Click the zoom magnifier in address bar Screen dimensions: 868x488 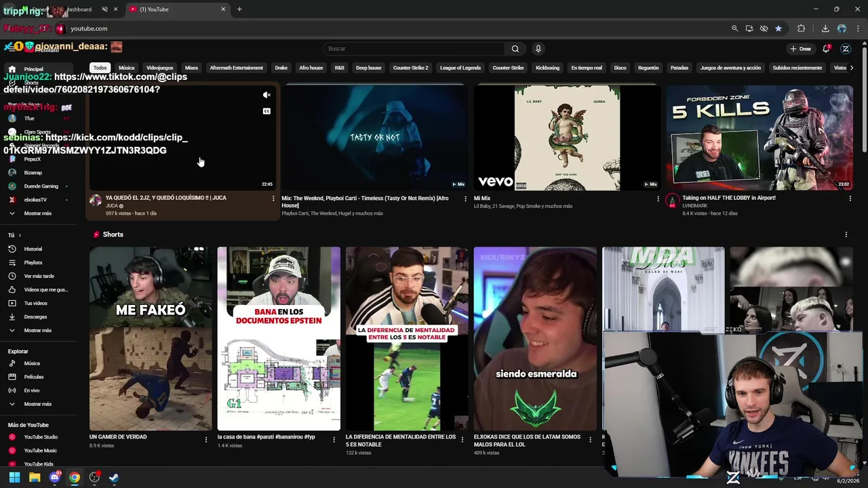pyautogui.click(x=734, y=28)
